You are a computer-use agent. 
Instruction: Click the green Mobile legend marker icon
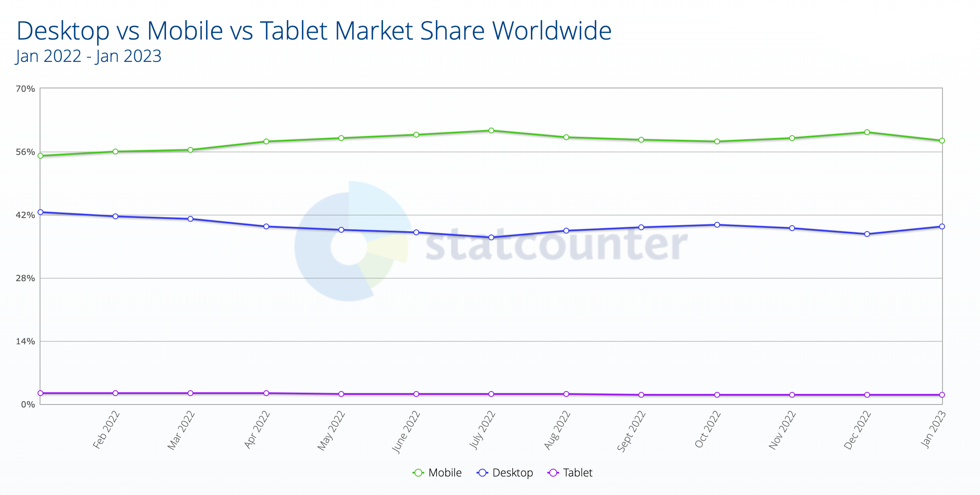(x=418, y=473)
